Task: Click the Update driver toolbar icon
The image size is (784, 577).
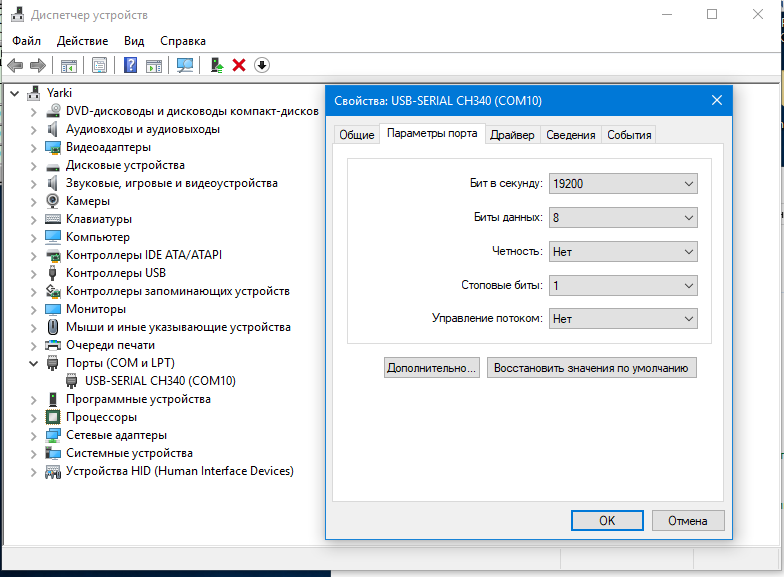Action: pyautogui.click(x=216, y=65)
